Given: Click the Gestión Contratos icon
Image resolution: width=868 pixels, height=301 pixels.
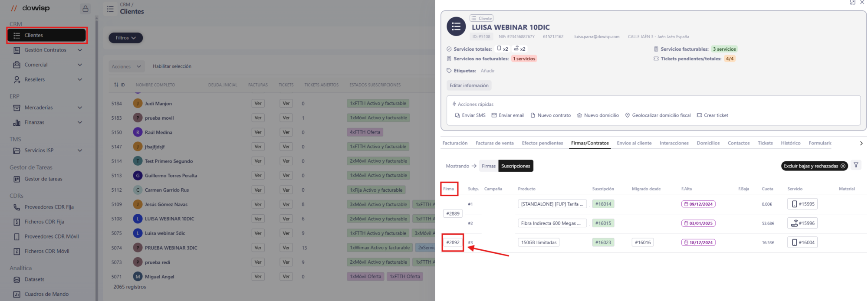Looking at the screenshot, I should pyautogui.click(x=17, y=50).
